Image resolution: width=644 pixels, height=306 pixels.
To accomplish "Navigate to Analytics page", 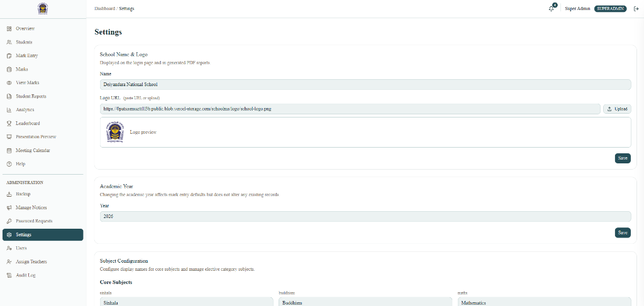I will [x=43, y=110].
